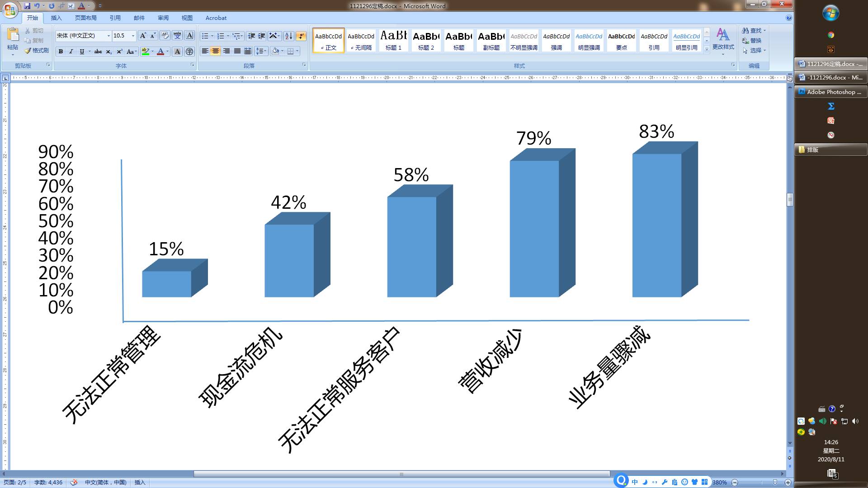Apply the 标题 1 heading style
The width and height of the screenshot is (868, 488).
(393, 40)
